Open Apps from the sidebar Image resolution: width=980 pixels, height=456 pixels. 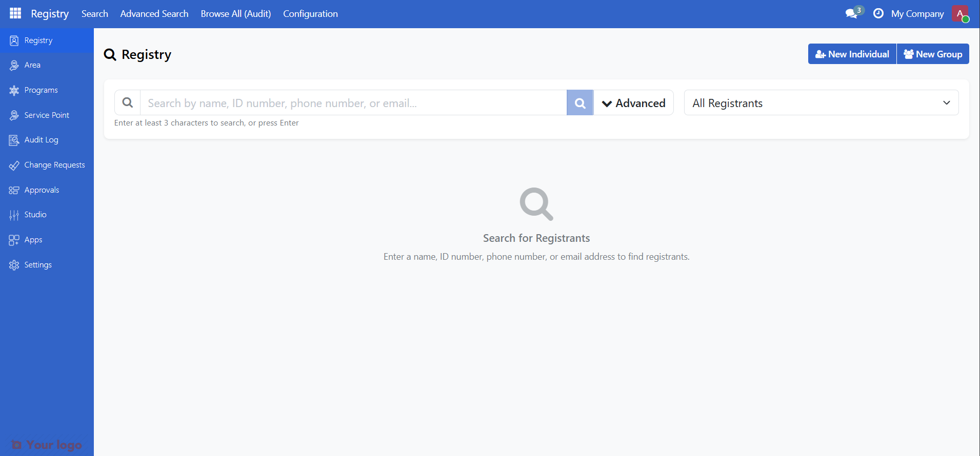click(x=33, y=240)
